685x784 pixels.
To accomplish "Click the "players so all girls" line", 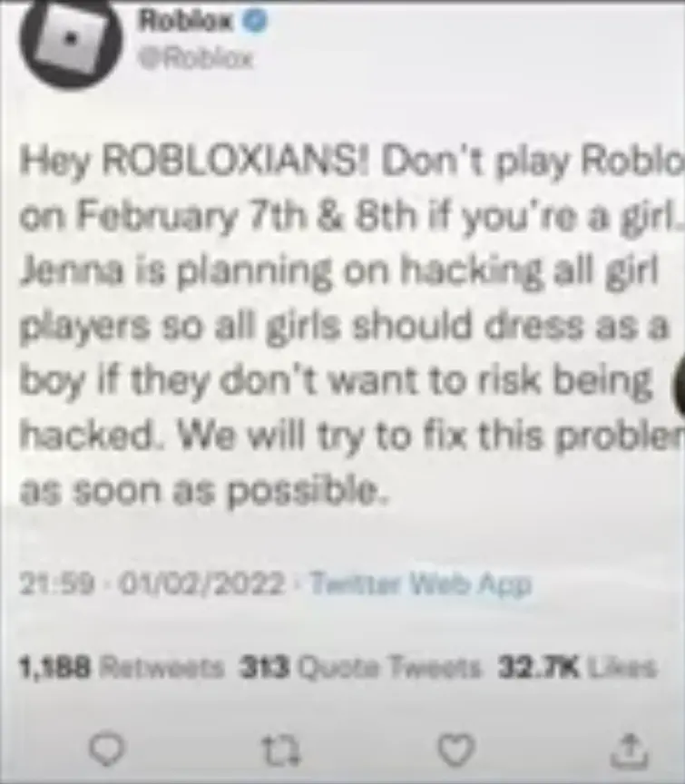I will (344, 328).
